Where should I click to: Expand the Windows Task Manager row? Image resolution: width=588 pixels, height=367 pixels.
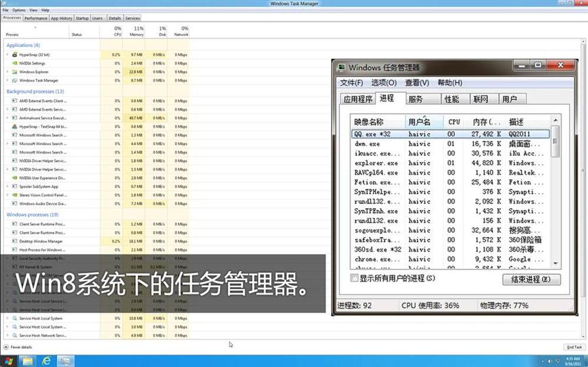pos(7,81)
